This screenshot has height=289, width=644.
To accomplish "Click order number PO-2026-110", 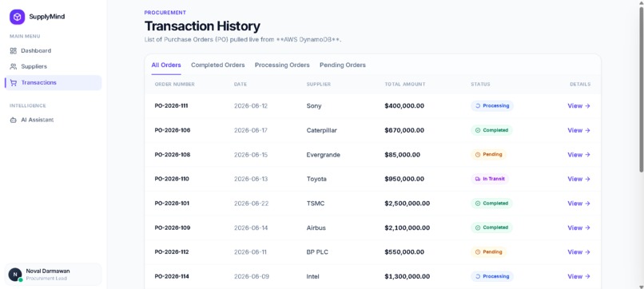I will [172, 179].
